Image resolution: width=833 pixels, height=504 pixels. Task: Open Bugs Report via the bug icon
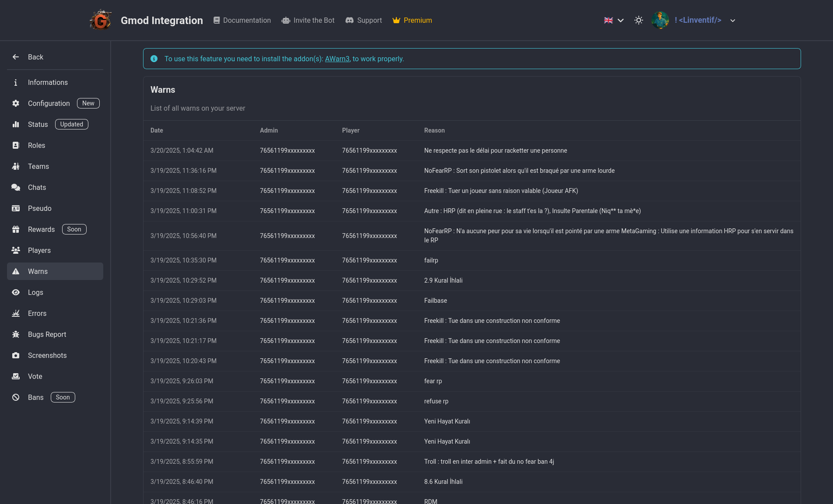pyautogui.click(x=16, y=334)
